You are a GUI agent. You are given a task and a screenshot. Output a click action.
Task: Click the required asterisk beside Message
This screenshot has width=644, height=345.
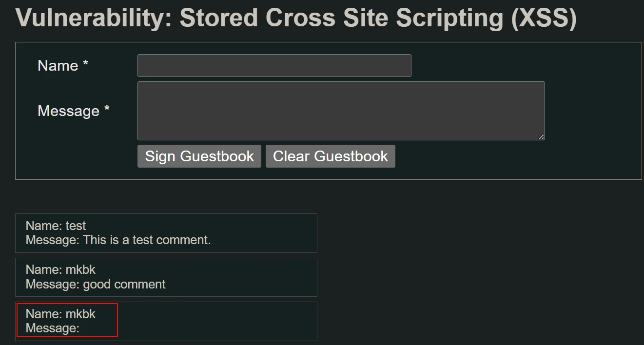107,110
